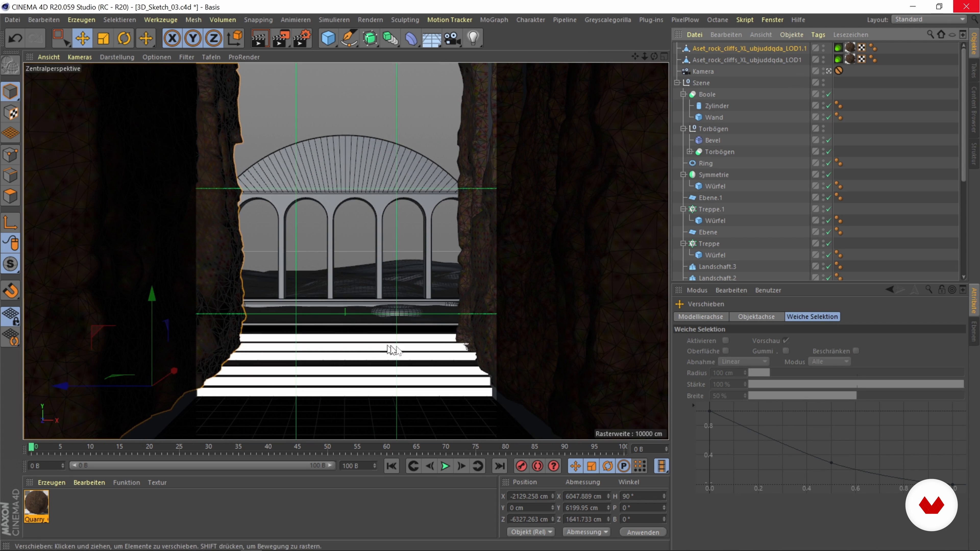This screenshot has height=551, width=980.
Task: Enable Axis mode icon in left palette
Action: point(10,222)
